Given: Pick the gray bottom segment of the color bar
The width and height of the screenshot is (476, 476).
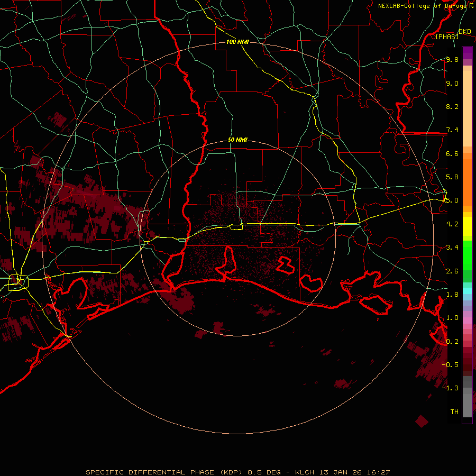Looking at the screenshot, I should (467, 405).
